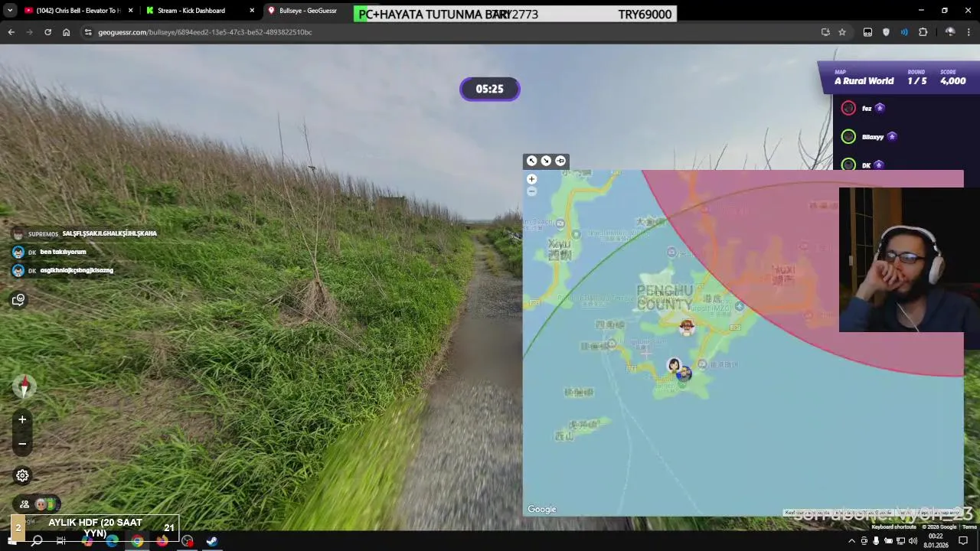Viewport: 980px width, 551px height.
Task: Click the dark-haired avatar marker on map
Action: [674, 366]
